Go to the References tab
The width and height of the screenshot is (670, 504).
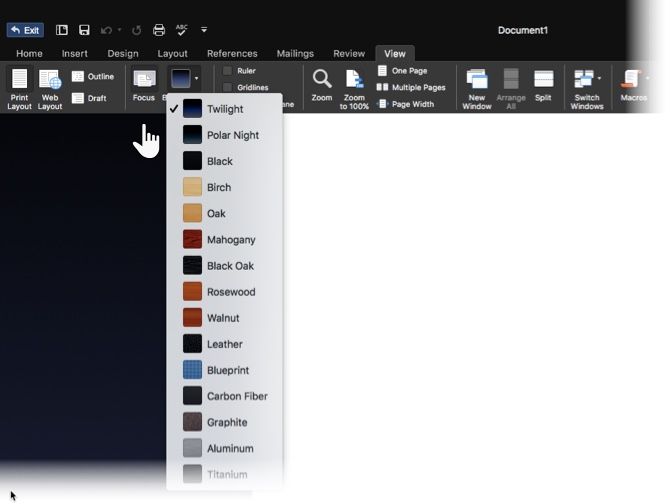(x=232, y=53)
